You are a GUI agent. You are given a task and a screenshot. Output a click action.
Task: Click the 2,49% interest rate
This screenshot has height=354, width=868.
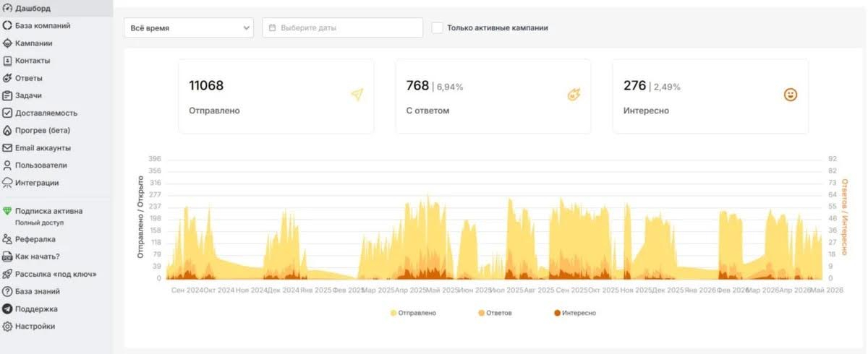667,87
